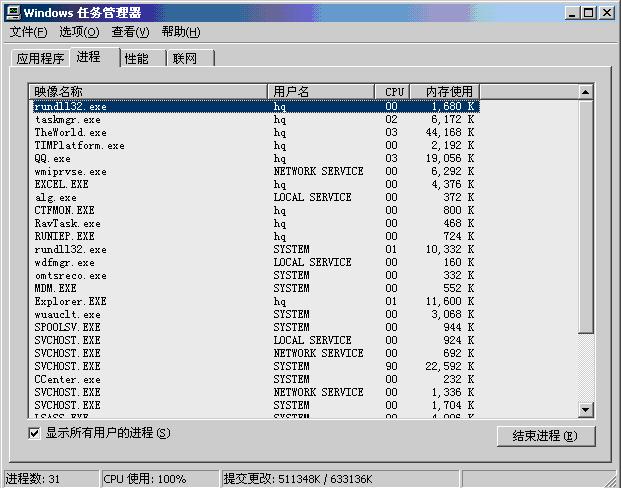
Task: Select SVCHOST.EXE with 1,704 K memory
Action: (x=255, y=406)
